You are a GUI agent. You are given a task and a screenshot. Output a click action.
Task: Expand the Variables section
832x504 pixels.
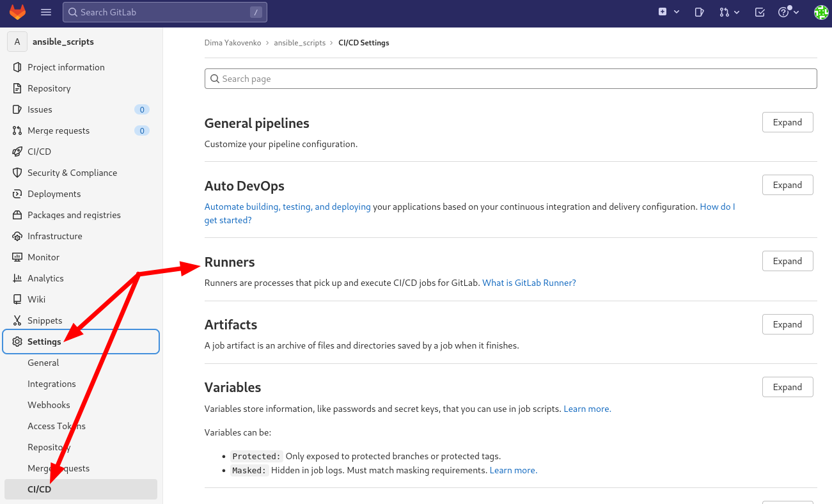click(787, 387)
